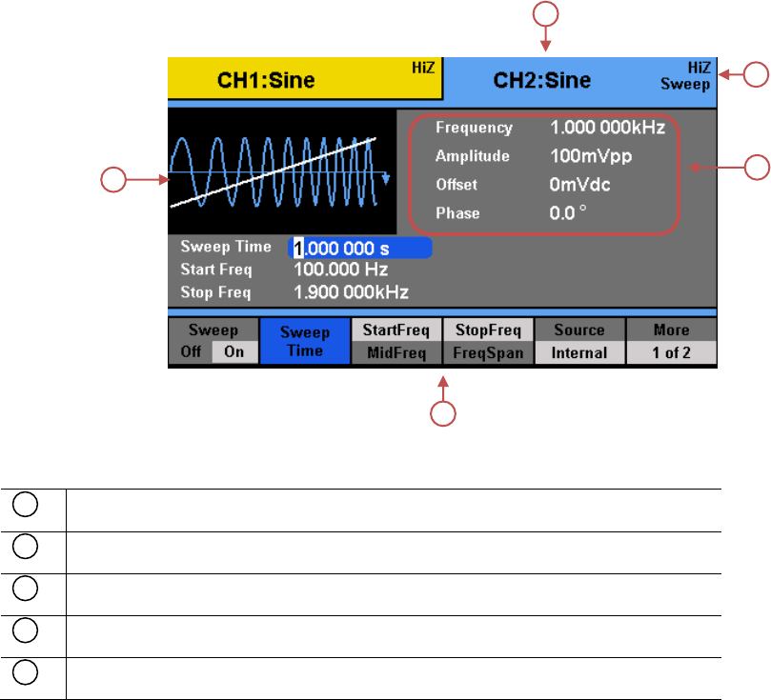Turn sweep On in the Sweep softkey

[x=234, y=351]
